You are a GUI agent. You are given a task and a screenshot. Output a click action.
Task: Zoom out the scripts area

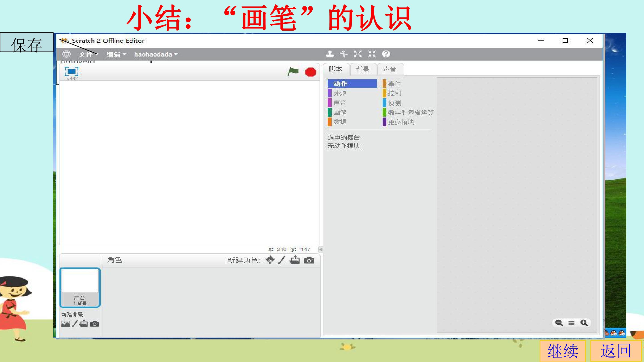pyautogui.click(x=559, y=323)
